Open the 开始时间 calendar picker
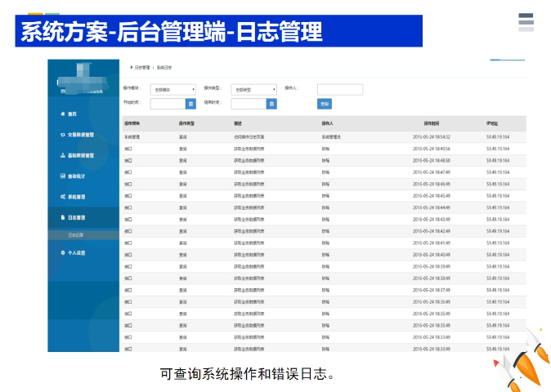 coord(190,104)
